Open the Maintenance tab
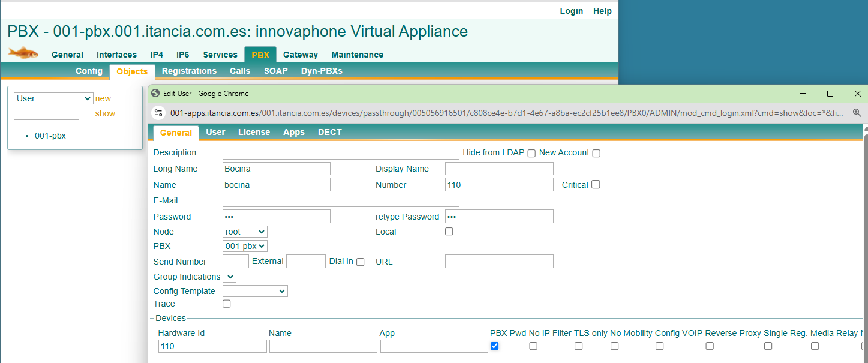This screenshot has width=868, height=363. point(357,55)
